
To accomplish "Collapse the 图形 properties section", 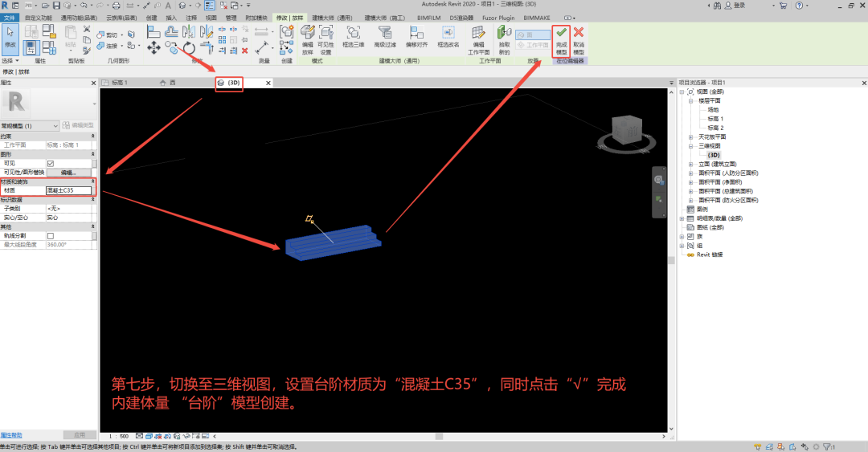I will coord(92,154).
